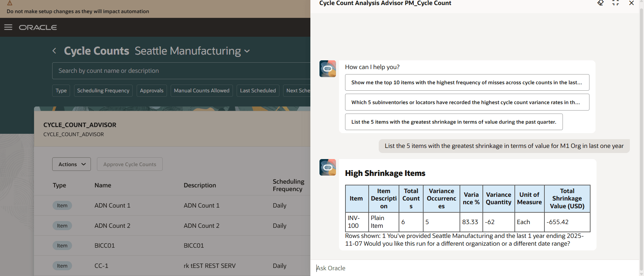Focus the 'Search by count name or description' field
Screen dimensions: 644x276
click(181, 71)
